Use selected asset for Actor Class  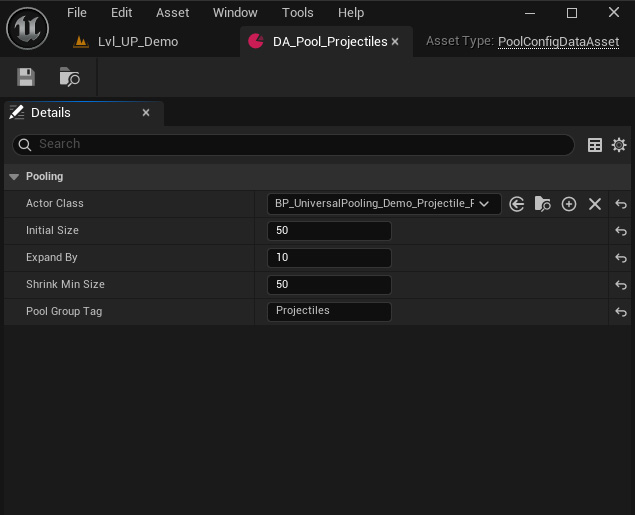tap(517, 204)
